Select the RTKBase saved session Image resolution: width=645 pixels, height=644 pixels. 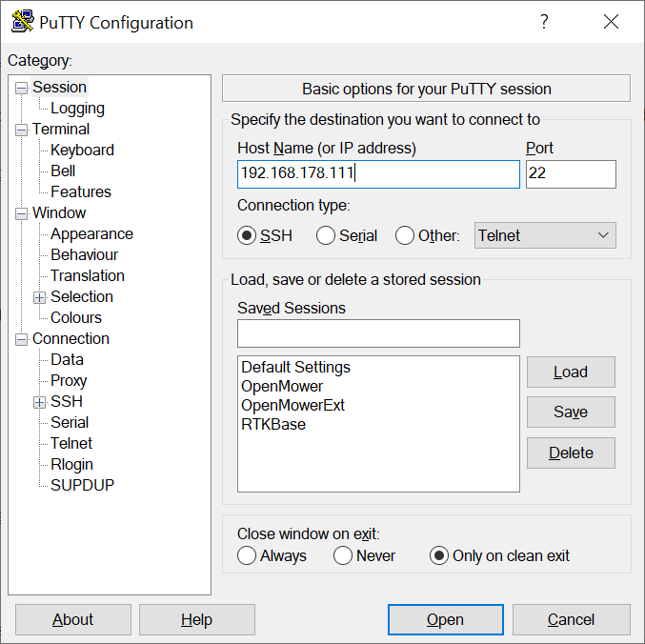click(x=273, y=425)
